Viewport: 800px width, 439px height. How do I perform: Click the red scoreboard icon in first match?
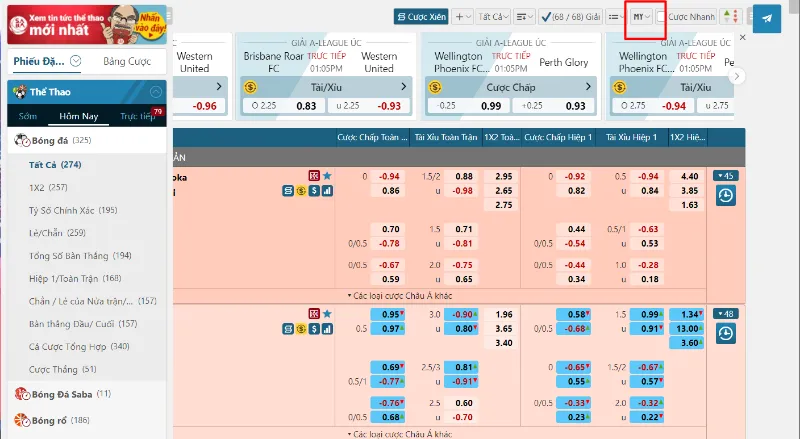click(314, 176)
